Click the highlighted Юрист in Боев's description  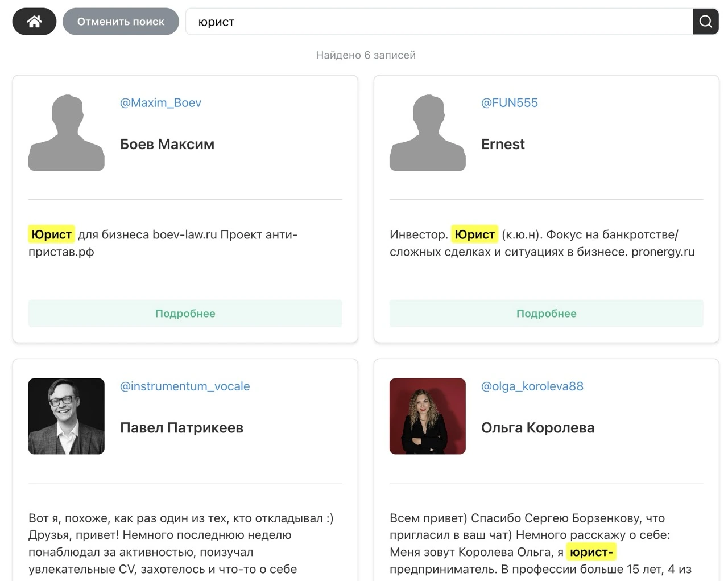tap(51, 234)
